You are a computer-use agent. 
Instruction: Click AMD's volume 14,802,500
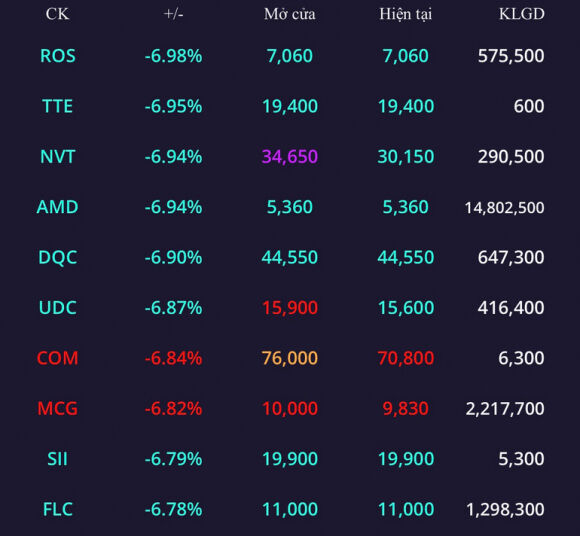(x=505, y=208)
